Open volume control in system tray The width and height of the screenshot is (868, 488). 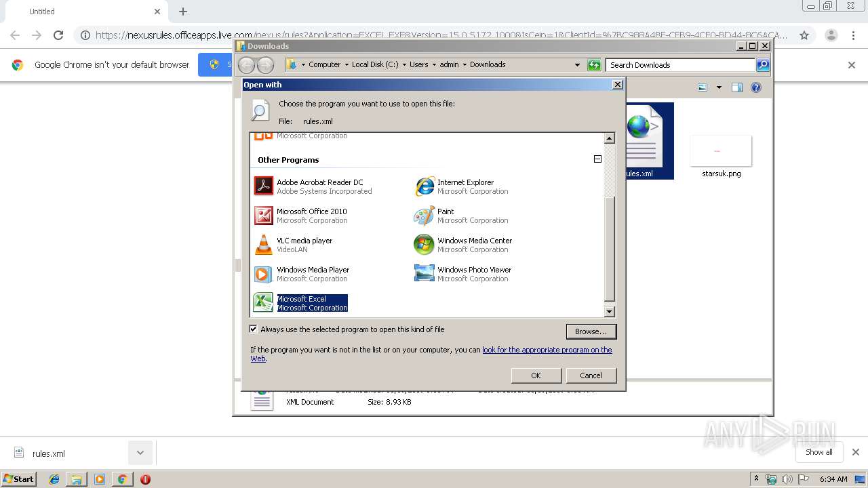(x=787, y=479)
